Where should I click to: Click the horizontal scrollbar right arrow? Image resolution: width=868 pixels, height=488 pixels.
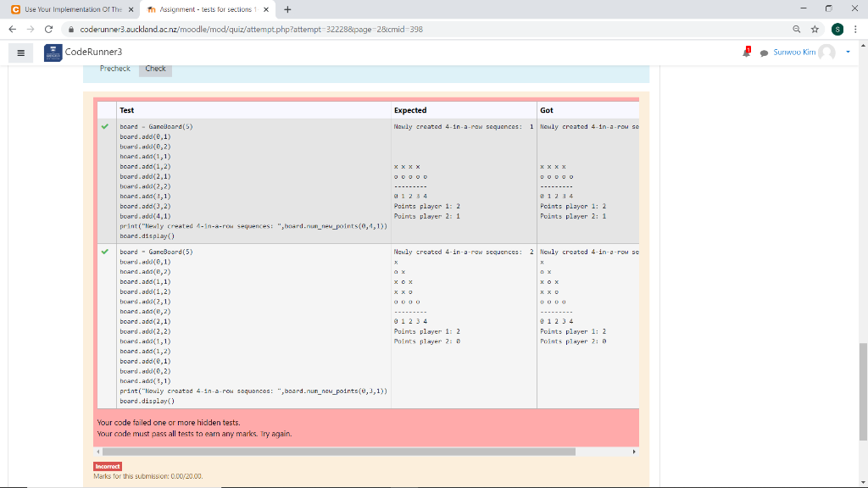click(x=634, y=452)
